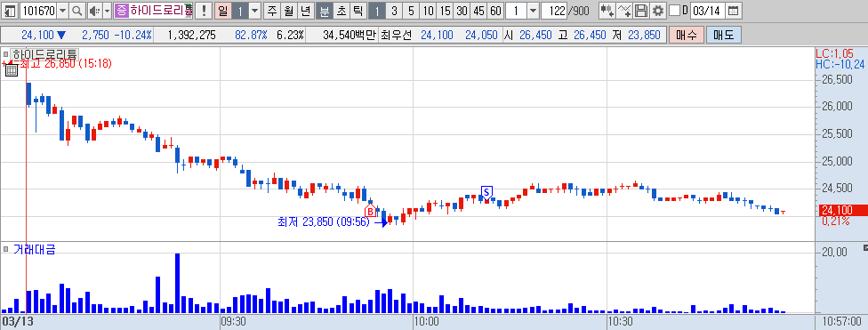
Task: Open the add candlestick chart tool
Action: (607, 11)
